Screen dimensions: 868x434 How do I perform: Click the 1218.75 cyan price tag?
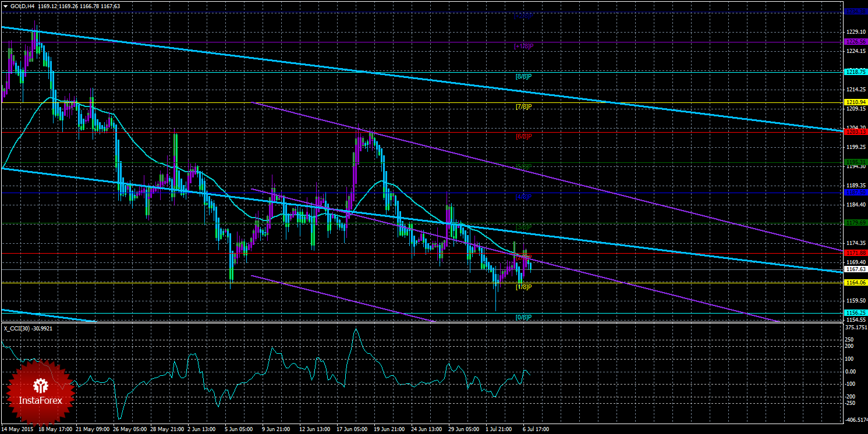click(x=855, y=72)
